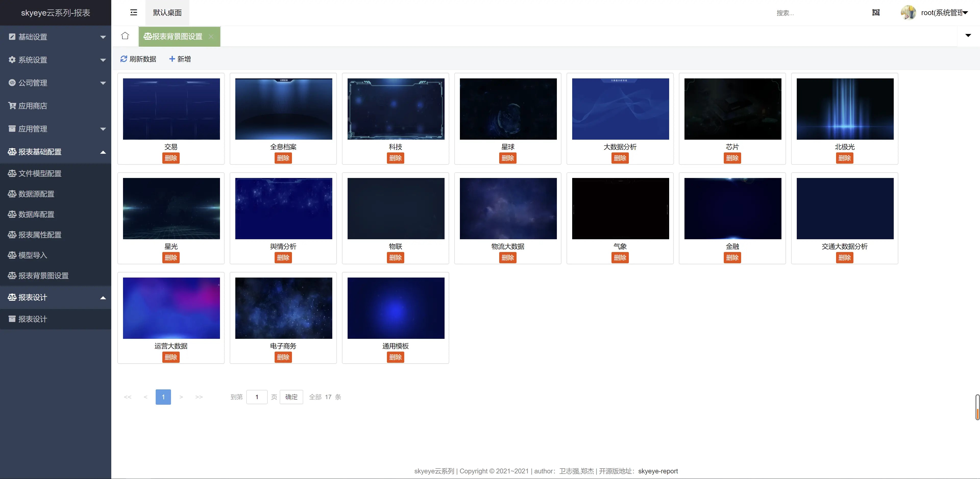Open the root user dropdown arrow
This screenshot has height=479, width=980.
pyautogui.click(x=965, y=13)
